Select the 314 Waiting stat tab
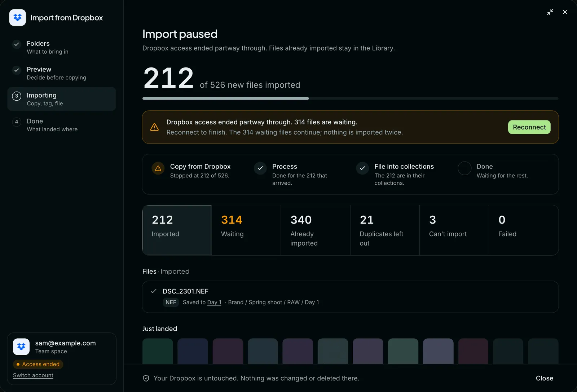This screenshot has width=577, height=392. (x=246, y=230)
